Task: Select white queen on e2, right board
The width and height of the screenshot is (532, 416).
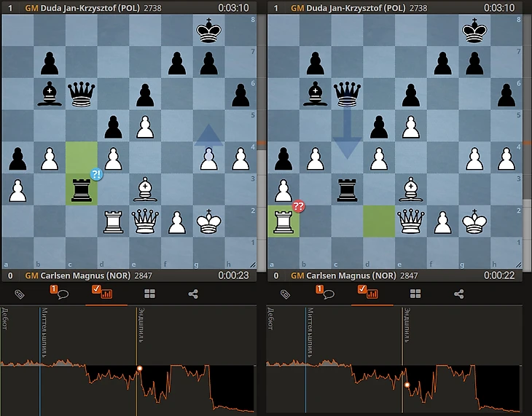Action: [x=411, y=221]
